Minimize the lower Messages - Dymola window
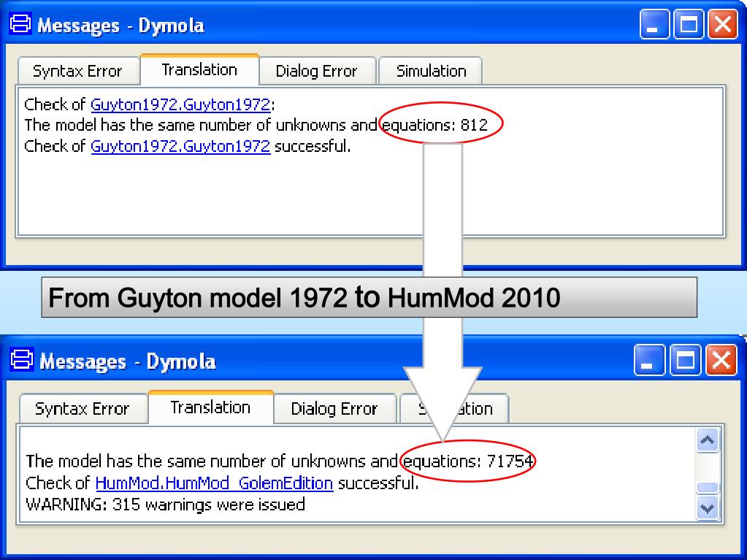Screen dimensions: 747x560 pos(649,359)
